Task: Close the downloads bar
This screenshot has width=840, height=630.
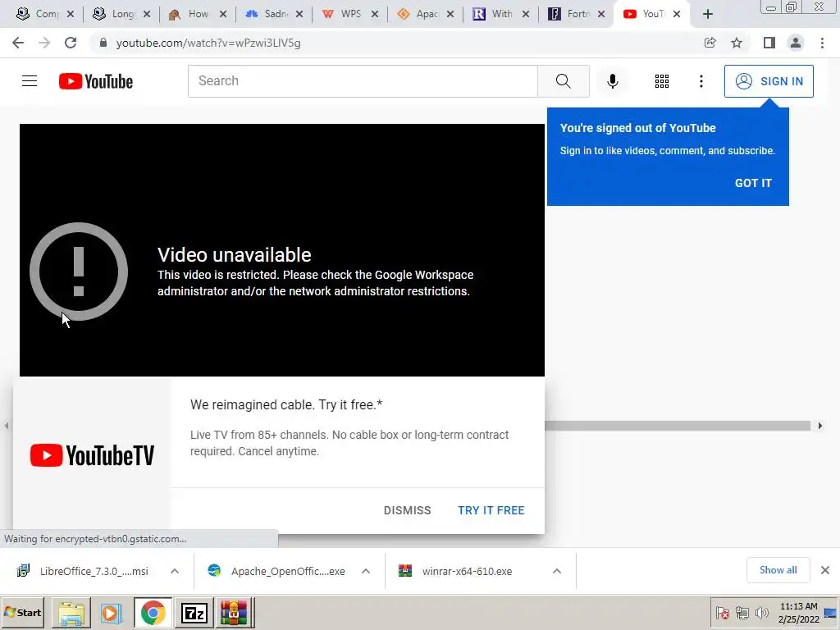Action: [x=825, y=570]
